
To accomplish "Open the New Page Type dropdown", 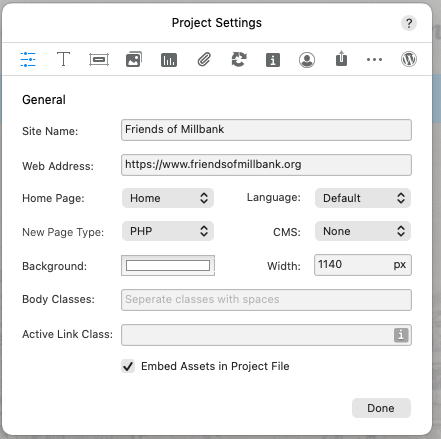I will (x=168, y=231).
